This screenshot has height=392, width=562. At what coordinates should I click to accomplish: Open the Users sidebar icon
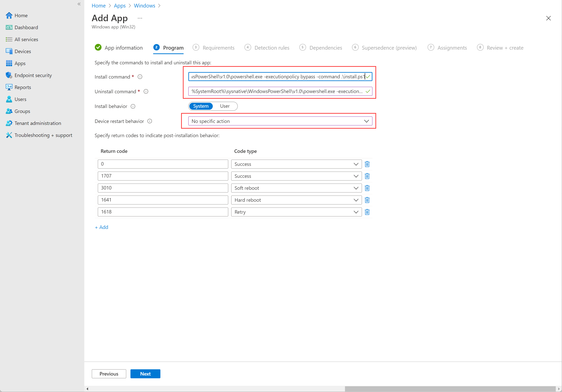click(x=9, y=99)
